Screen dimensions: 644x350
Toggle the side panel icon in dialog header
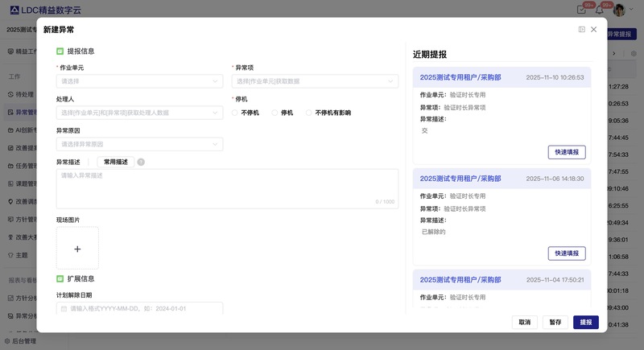pos(582,29)
